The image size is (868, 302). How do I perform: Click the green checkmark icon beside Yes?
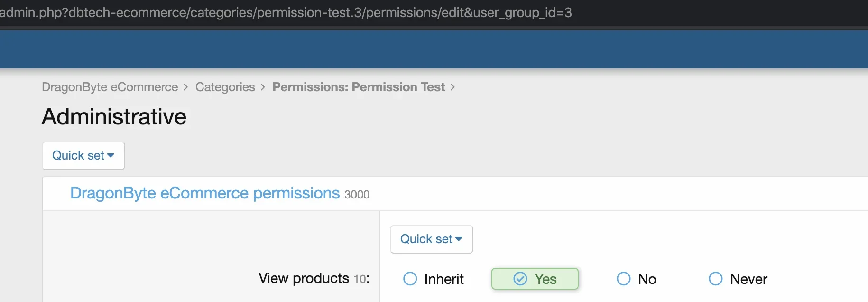520,279
